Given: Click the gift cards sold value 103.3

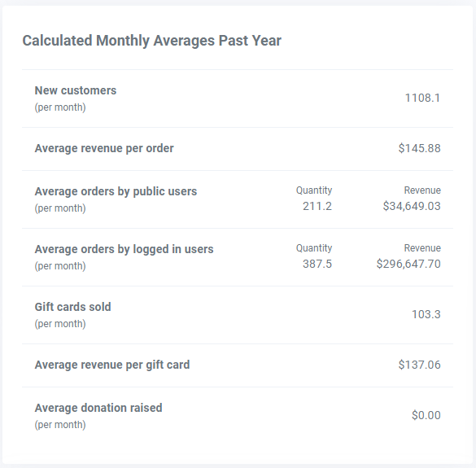Looking at the screenshot, I should click(426, 314).
